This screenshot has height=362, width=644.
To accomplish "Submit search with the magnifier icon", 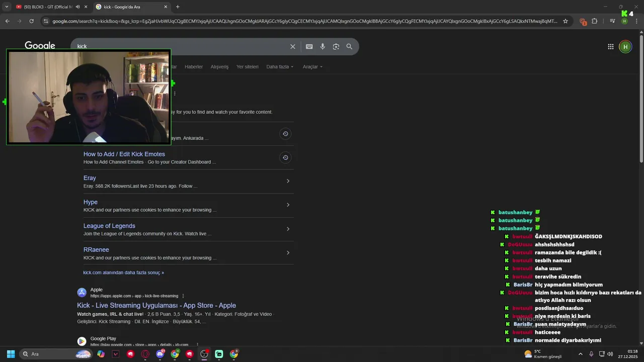I will [x=349, y=46].
